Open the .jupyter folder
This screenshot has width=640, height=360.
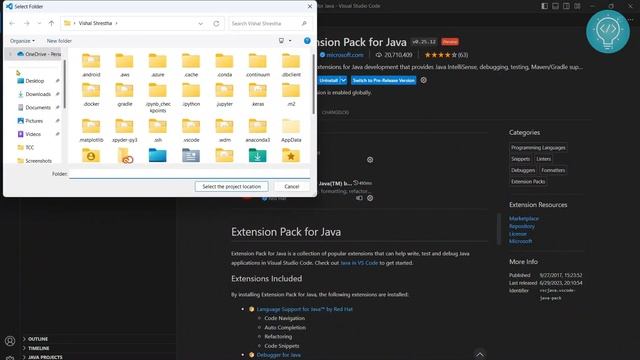point(224,95)
